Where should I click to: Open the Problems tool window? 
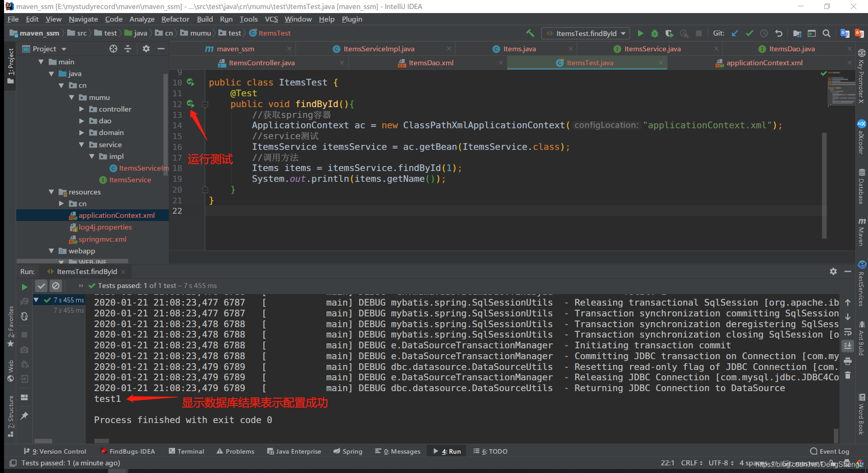click(x=235, y=451)
